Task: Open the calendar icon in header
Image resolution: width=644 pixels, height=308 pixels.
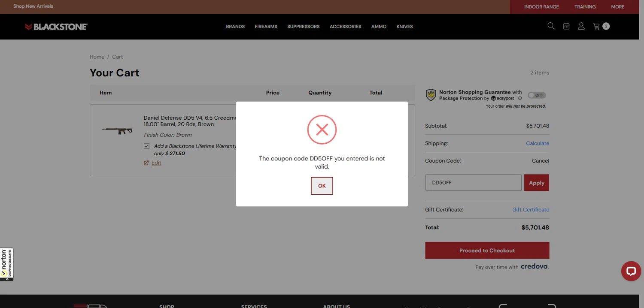Action: [566, 26]
